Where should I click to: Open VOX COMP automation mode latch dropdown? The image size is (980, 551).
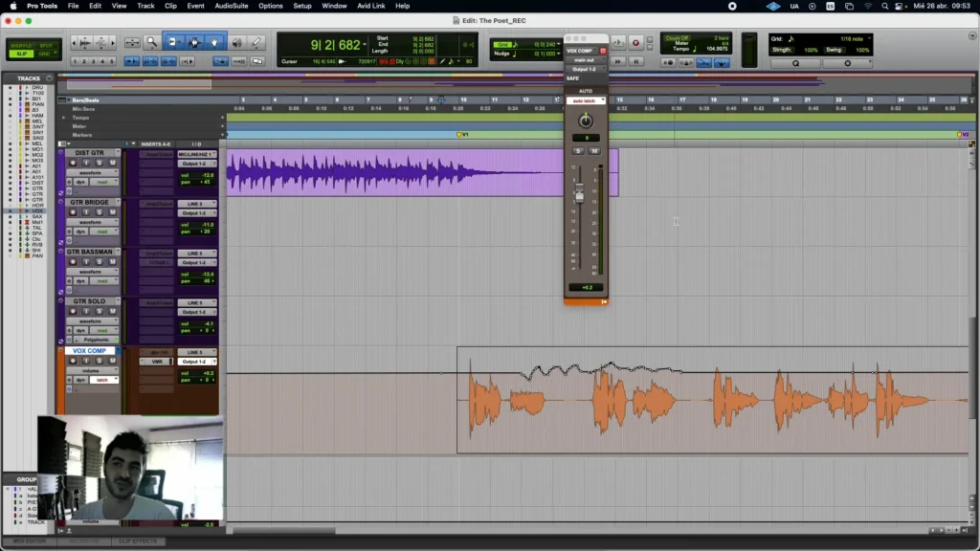coord(104,380)
